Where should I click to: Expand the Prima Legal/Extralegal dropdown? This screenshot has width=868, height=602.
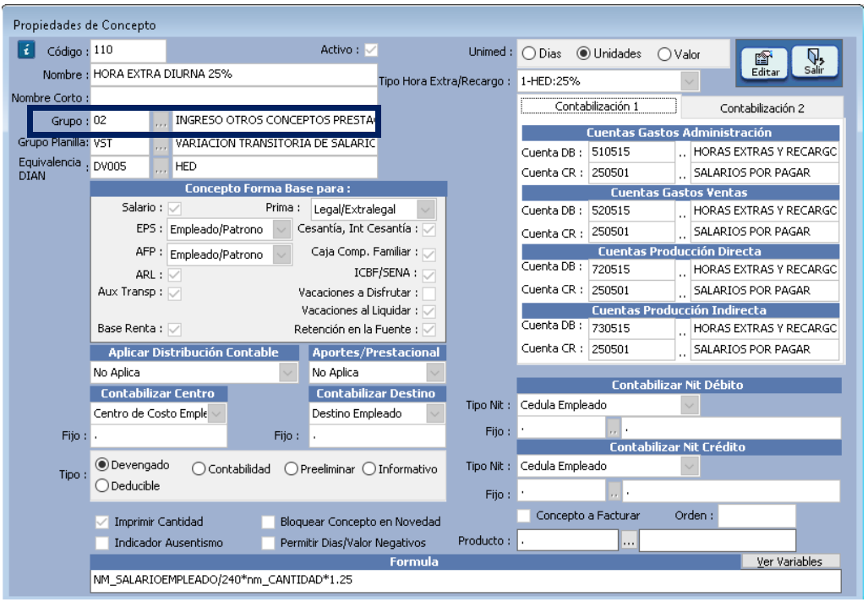[x=425, y=210]
